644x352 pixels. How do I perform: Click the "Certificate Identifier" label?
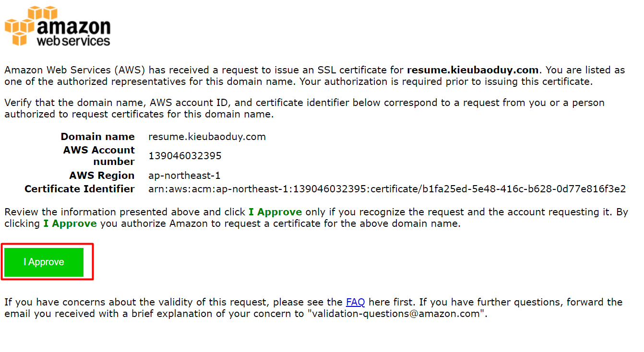(80, 189)
